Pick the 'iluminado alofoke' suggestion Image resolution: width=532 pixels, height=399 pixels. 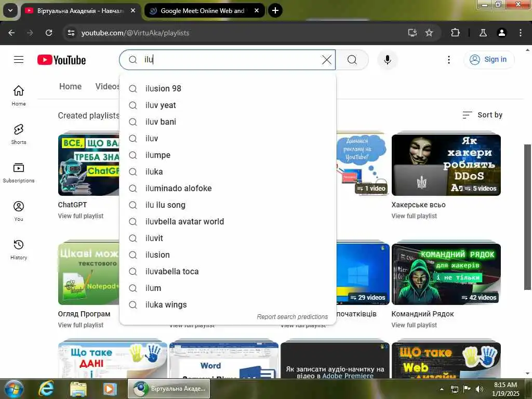pos(228,188)
